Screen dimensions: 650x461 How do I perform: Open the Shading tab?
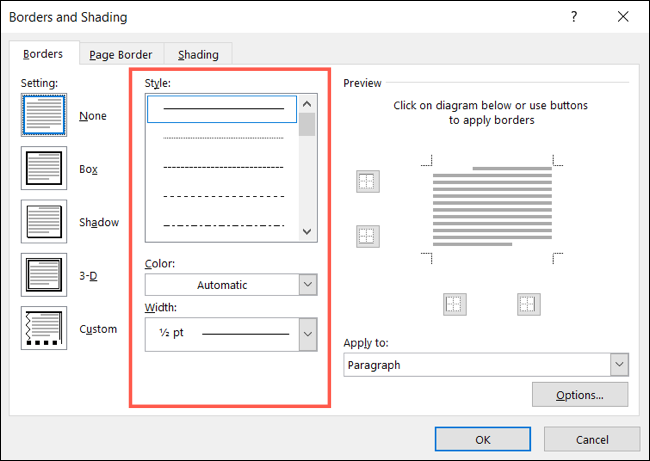coord(198,55)
